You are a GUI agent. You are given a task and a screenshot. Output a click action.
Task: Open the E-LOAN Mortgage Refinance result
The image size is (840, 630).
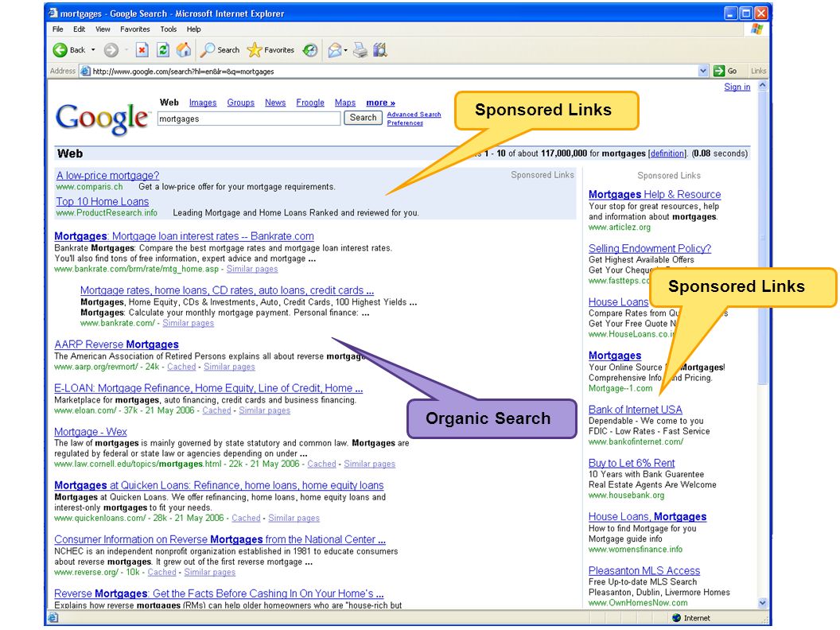(x=208, y=388)
